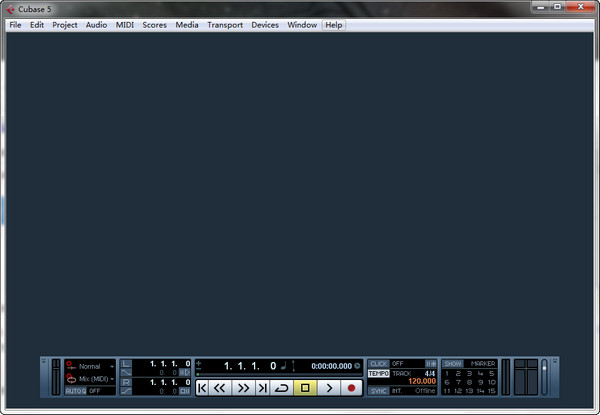Click small collapse arrow at transport right edge
600x415 pixels.
(x=555, y=361)
